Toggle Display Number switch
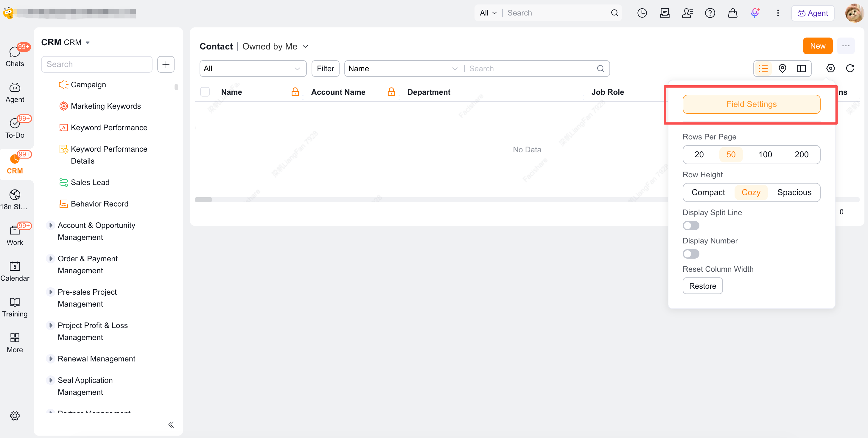Image resolution: width=868 pixels, height=438 pixels. (x=691, y=254)
